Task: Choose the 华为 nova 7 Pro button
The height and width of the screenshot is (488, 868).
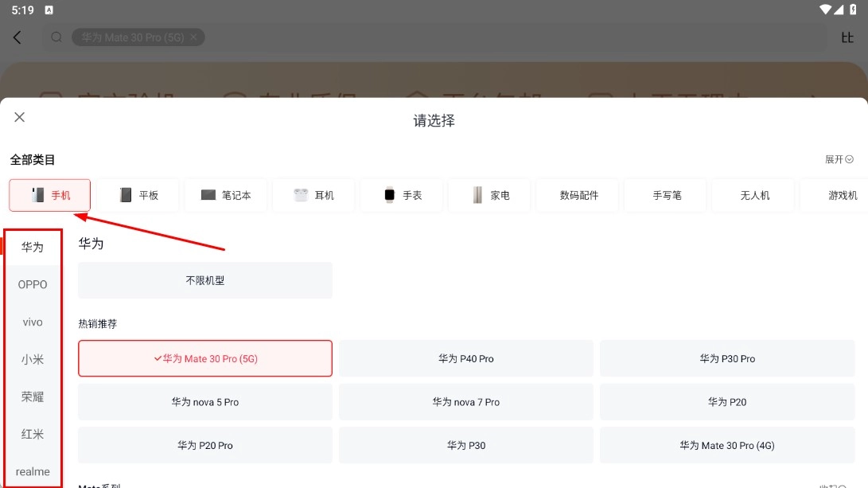Action: coord(465,402)
